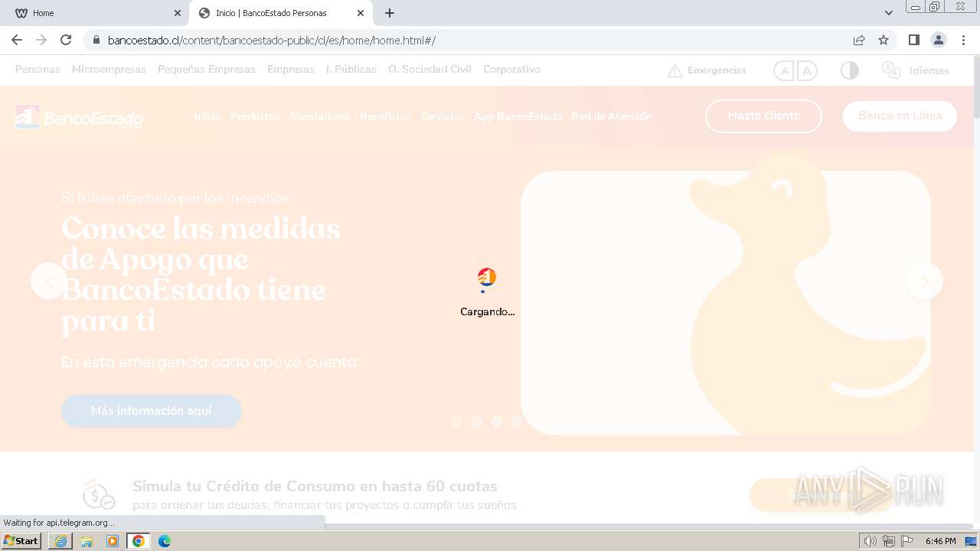Click the 6:46 PM clock
The height and width of the screenshot is (551, 980).
click(x=940, y=541)
